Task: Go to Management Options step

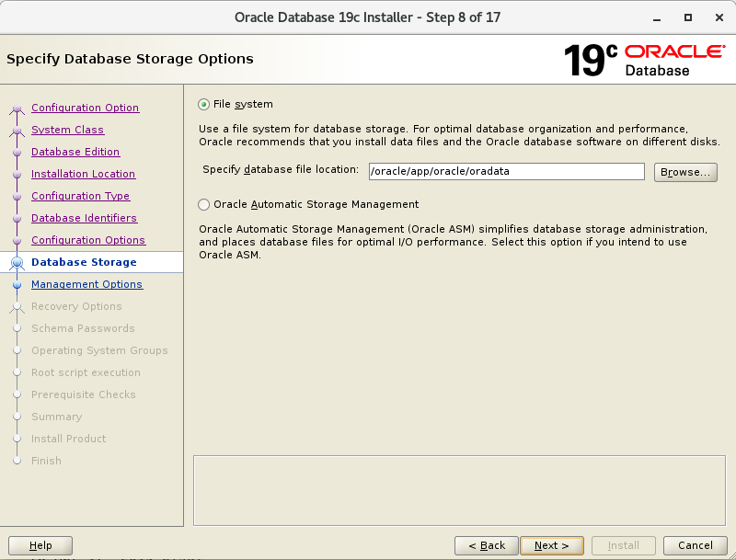Action: (86, 284)
